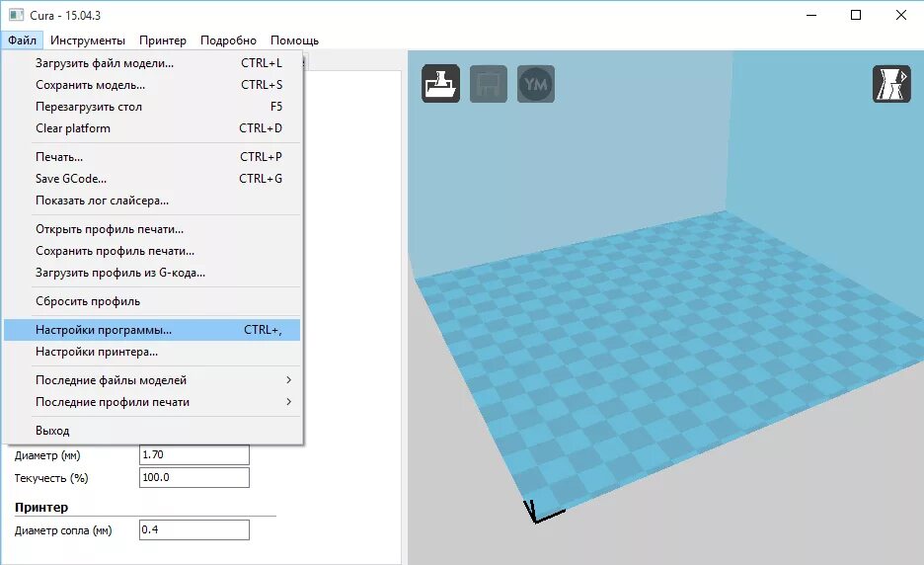This screenshot has height=565, width=924.
Task: Click the Принтер section heading
Action: click(41, 507)
